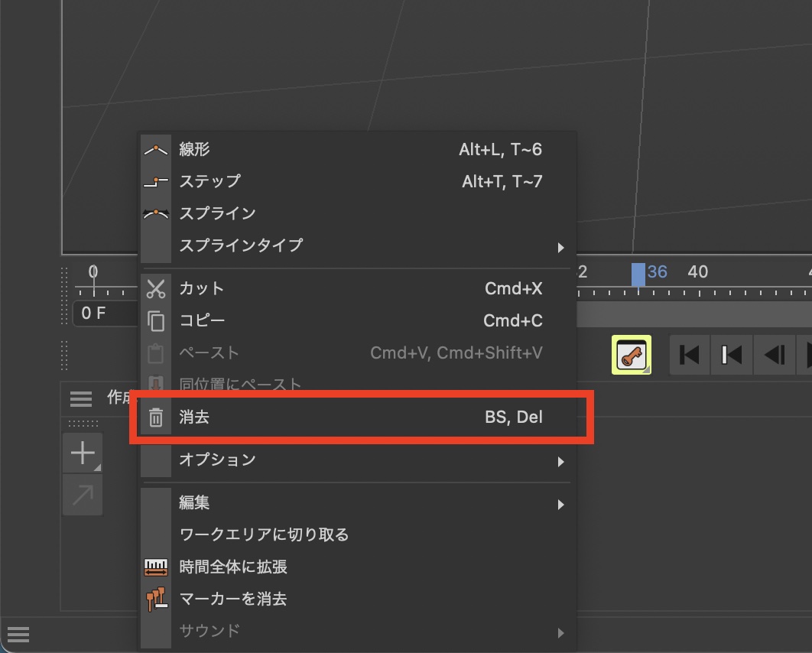Choose ワークエリアに切り取る from the menu
This screenshot has height=653, width=812.
(264, 534)
